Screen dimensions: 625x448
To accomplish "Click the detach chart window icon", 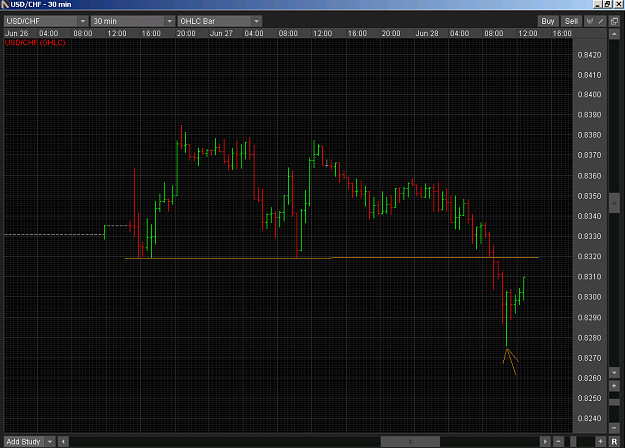I will pyautogui.click(x=614, y=21).
